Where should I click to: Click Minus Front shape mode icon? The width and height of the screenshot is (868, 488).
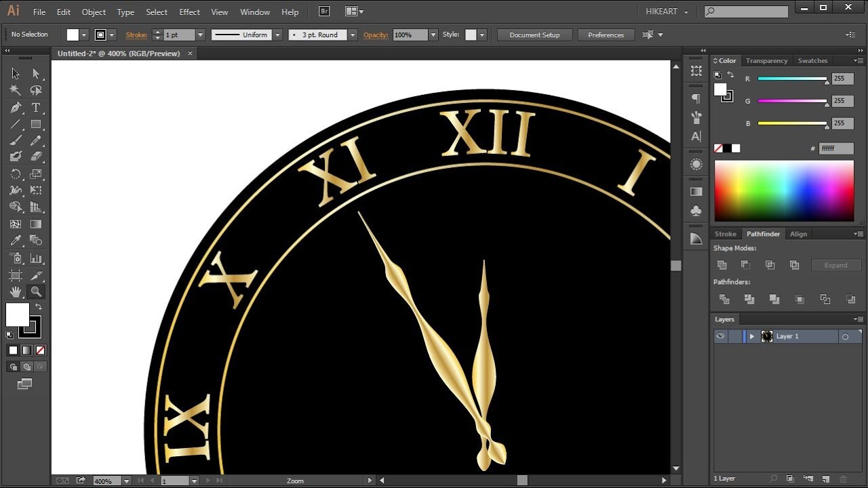coord(745,265)
